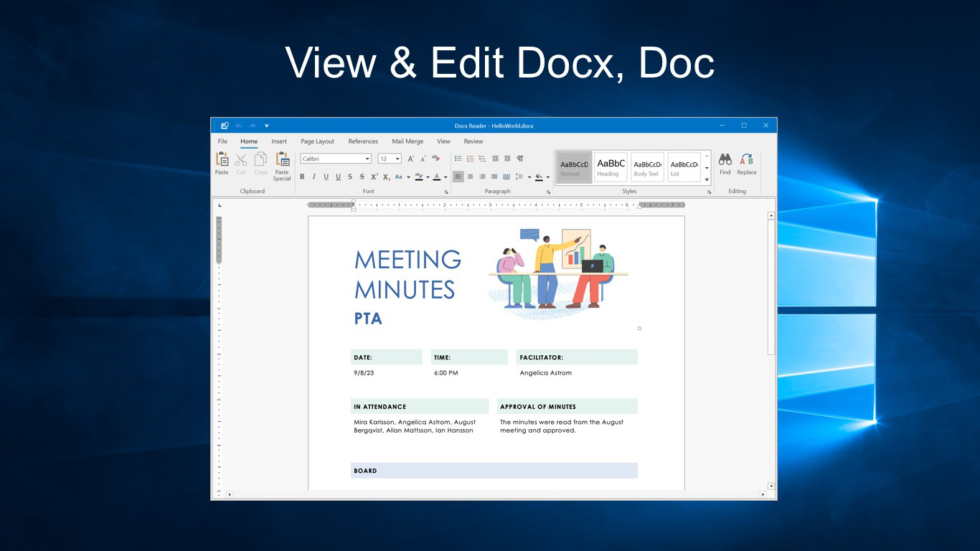Toggle center alignment
Viewport: 980px width, 551px height.
point(471,176)
